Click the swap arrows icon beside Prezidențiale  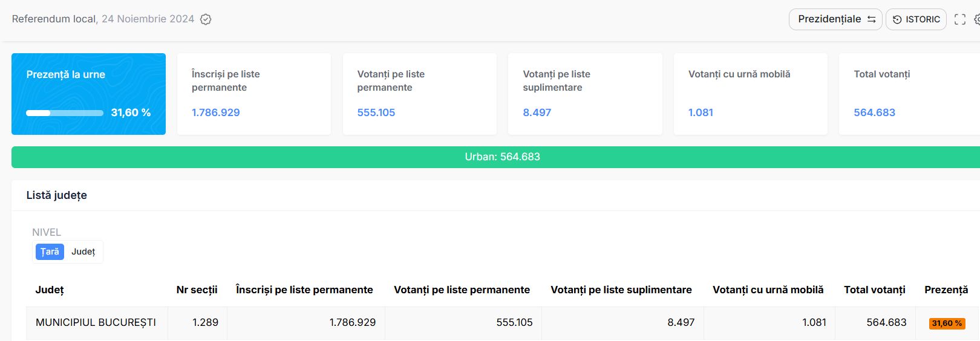(871, 19)
